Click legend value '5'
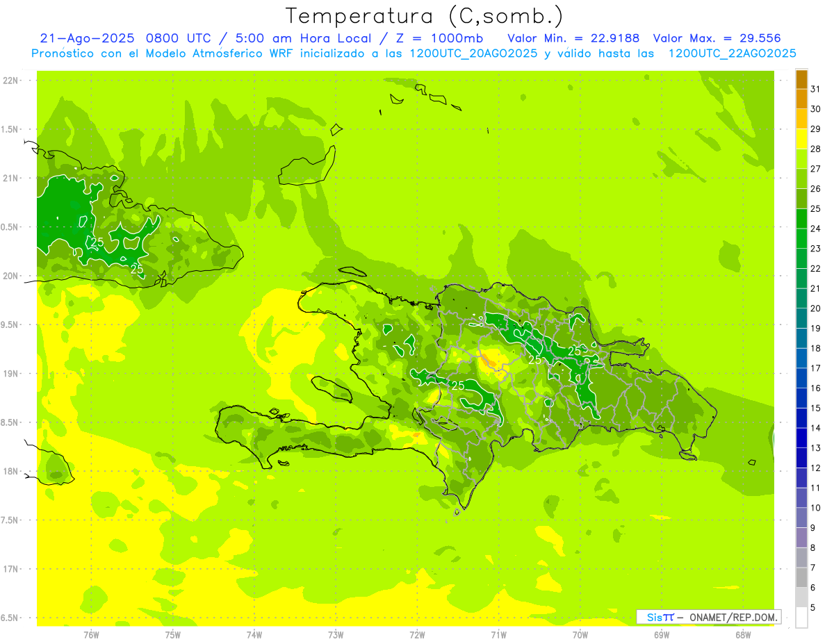 (813, 607)
